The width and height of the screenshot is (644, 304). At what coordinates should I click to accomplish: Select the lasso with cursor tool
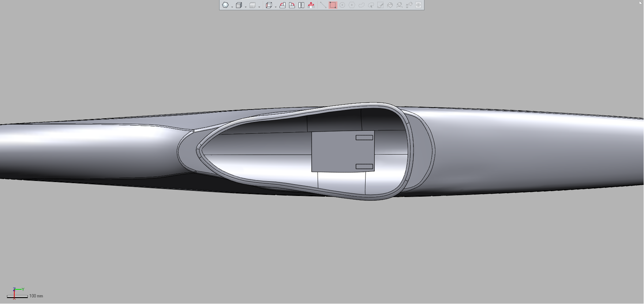[x=371, y=5]
